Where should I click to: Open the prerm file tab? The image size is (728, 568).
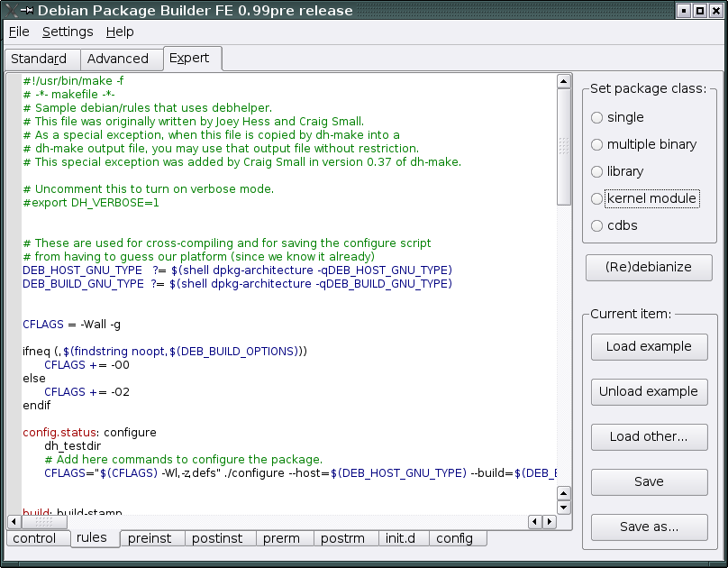285,538
